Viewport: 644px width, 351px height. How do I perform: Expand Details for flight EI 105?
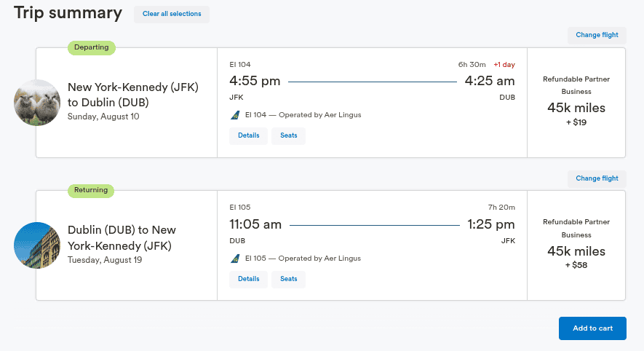[x=248, y=279]
